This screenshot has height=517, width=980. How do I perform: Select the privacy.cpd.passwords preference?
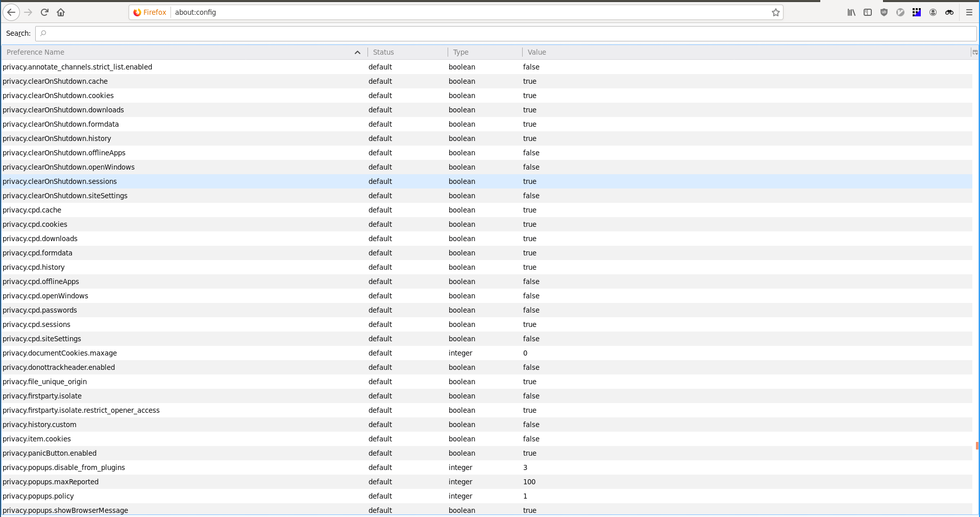click(x=487, y=310)
